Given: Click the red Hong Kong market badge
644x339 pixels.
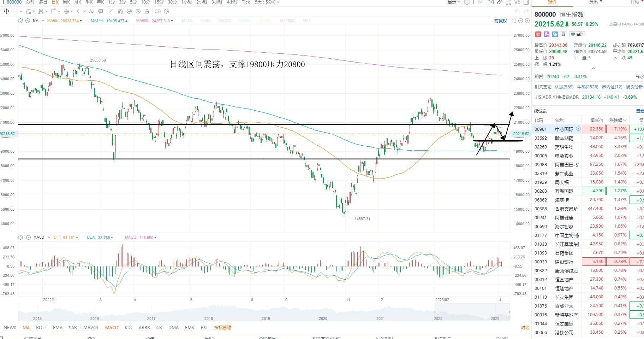Looking at the screenshot, I should tap(538, 34).
